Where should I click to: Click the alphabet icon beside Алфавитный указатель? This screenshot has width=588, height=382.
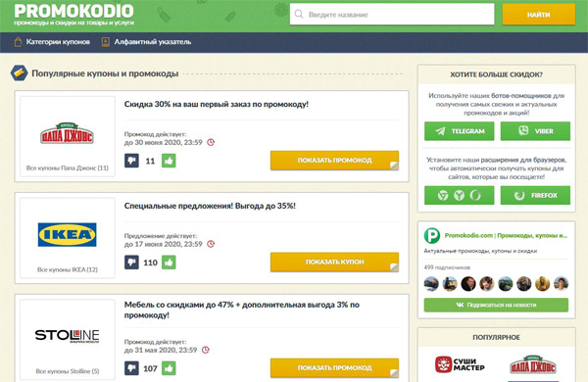[x=106, y=41]
